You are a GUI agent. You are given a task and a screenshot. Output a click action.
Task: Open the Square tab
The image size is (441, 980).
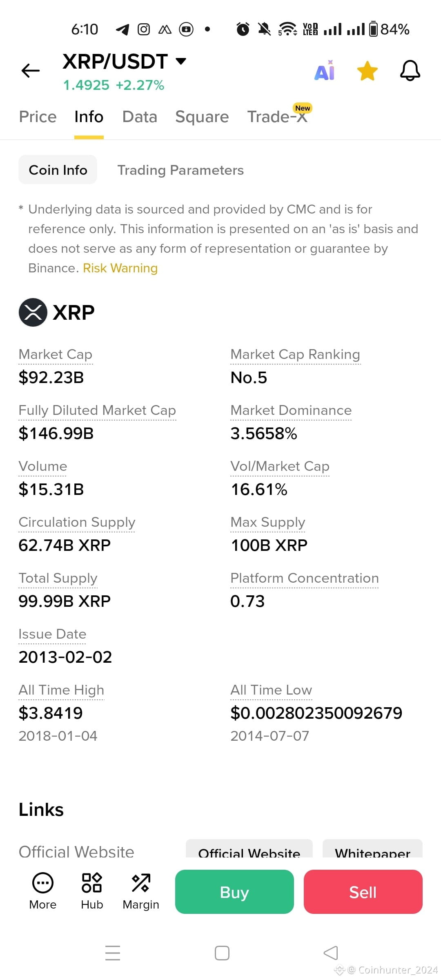click(x=202, y=117)
